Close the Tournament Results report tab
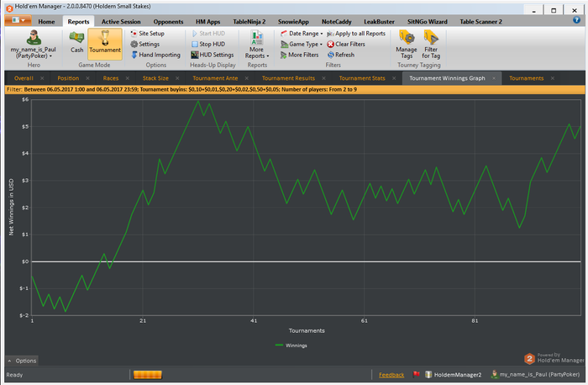This screenshot has height=385, width=588. 323,78
